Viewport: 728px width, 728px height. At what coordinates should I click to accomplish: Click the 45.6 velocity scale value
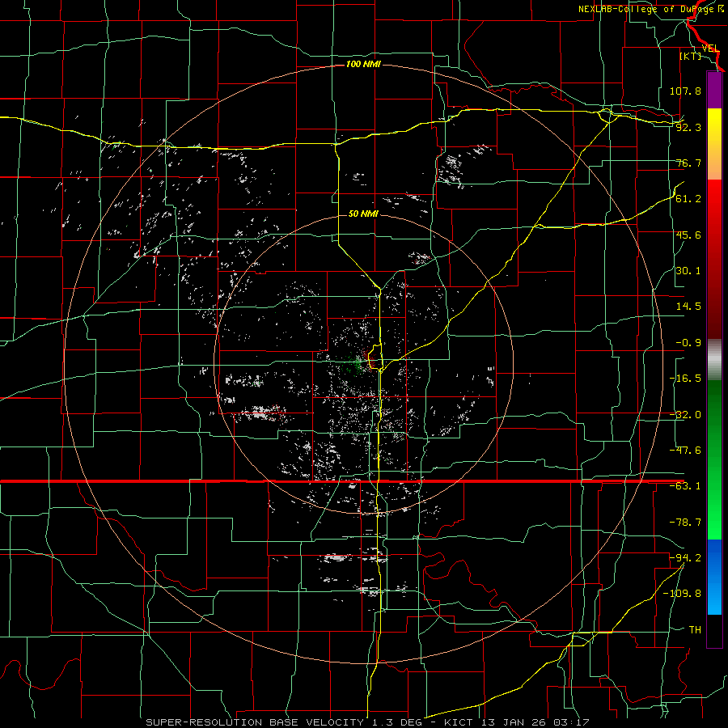pyautogui.click(x=688, y=235)
